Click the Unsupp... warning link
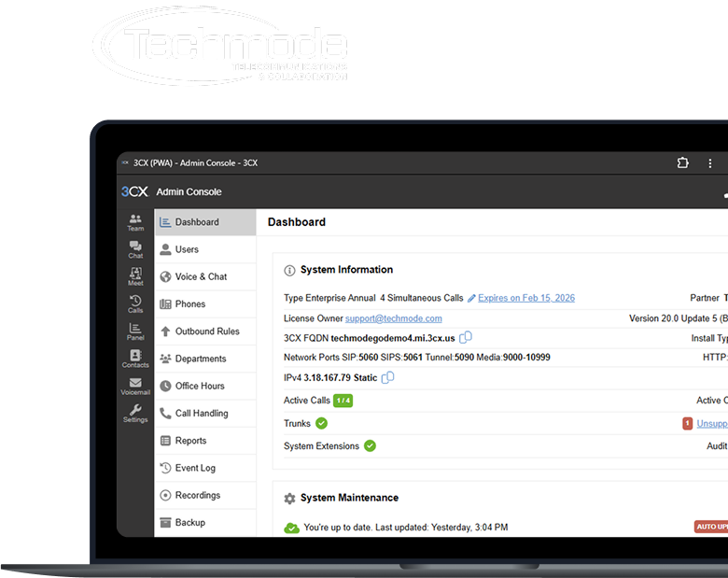 click(x=712, y=424)
